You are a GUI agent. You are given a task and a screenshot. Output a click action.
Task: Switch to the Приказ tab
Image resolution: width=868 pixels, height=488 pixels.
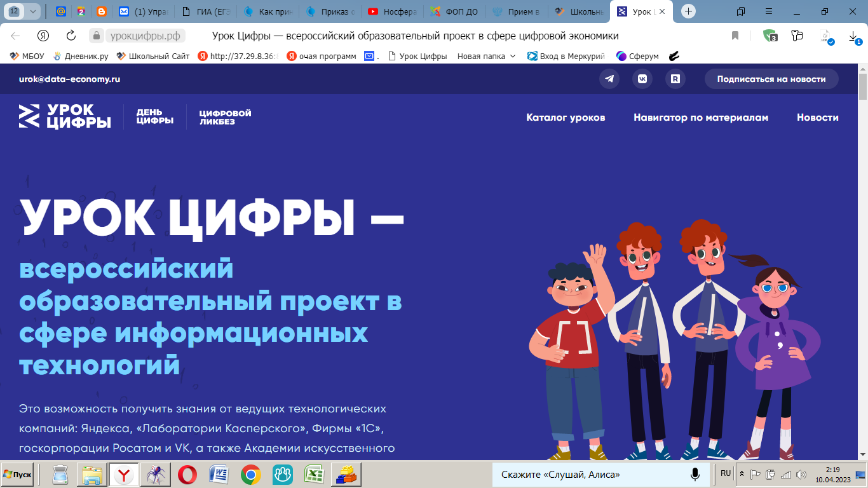pyautogui.click(x=329, y=11)
